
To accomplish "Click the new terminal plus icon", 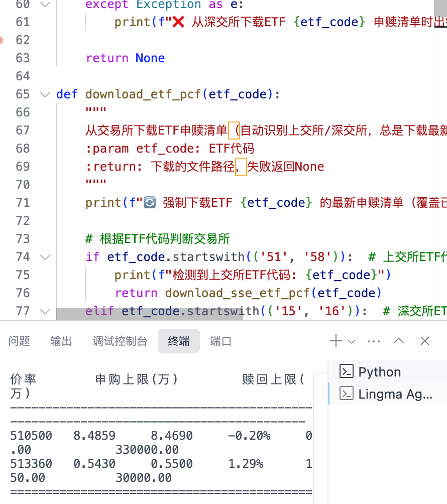I will click(x=335, y=341).
